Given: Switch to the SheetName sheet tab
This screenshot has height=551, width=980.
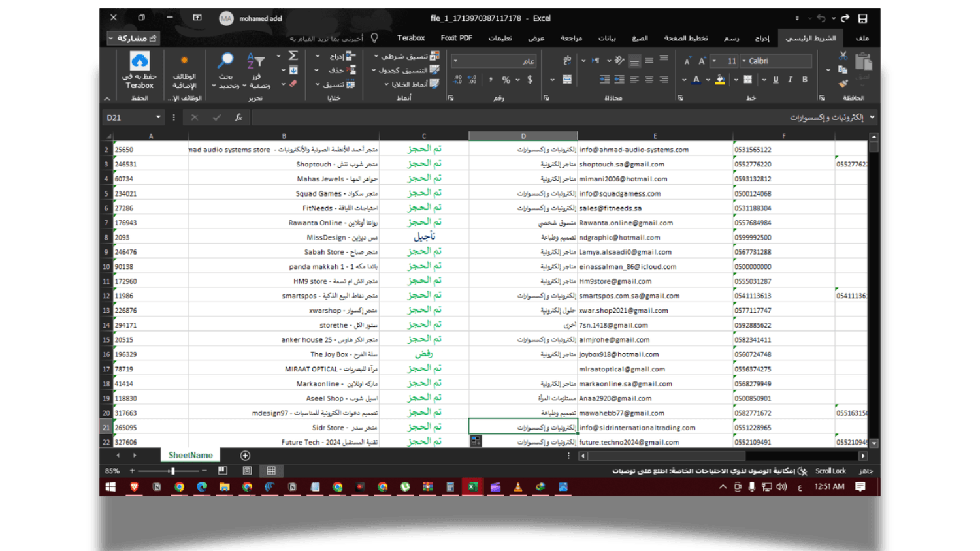Looking at the screenshot, I should [190, 456].
